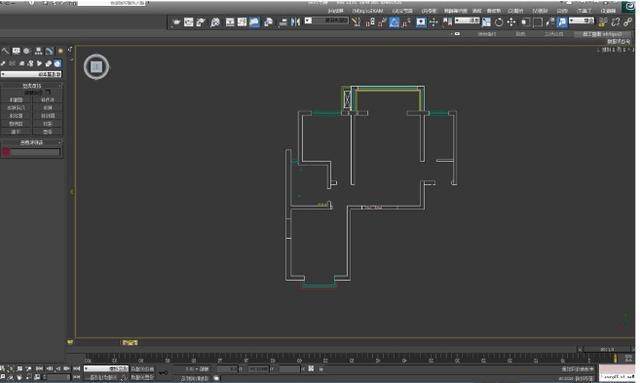This screenshot has width=640, height=383.
Task: Open the Layer Manager
Action: pos(268,22)
